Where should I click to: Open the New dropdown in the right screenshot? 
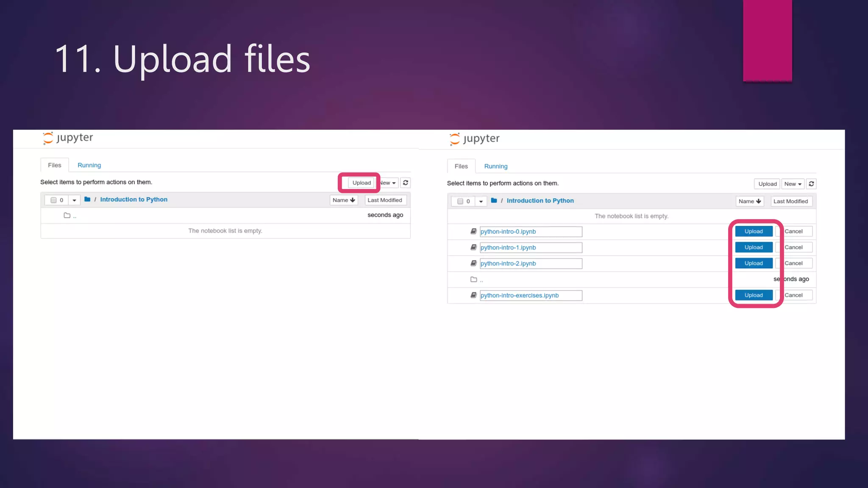(793, 184)
